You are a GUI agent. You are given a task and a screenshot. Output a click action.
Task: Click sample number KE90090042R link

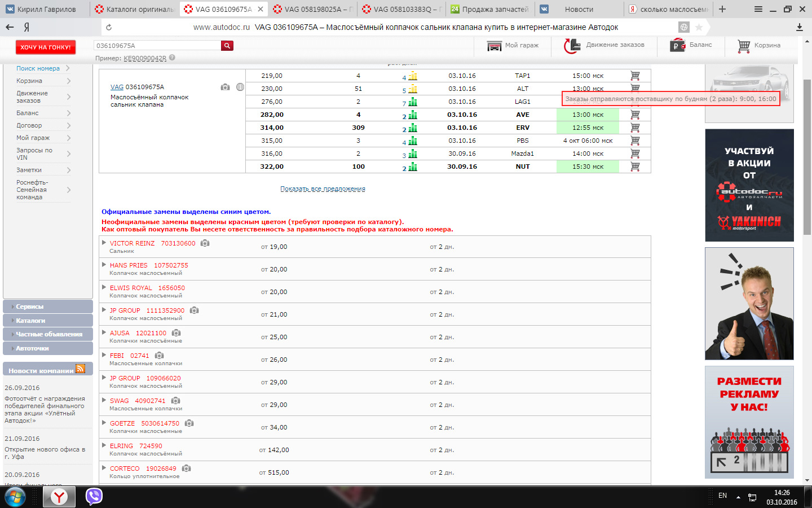tap(145, 58)
